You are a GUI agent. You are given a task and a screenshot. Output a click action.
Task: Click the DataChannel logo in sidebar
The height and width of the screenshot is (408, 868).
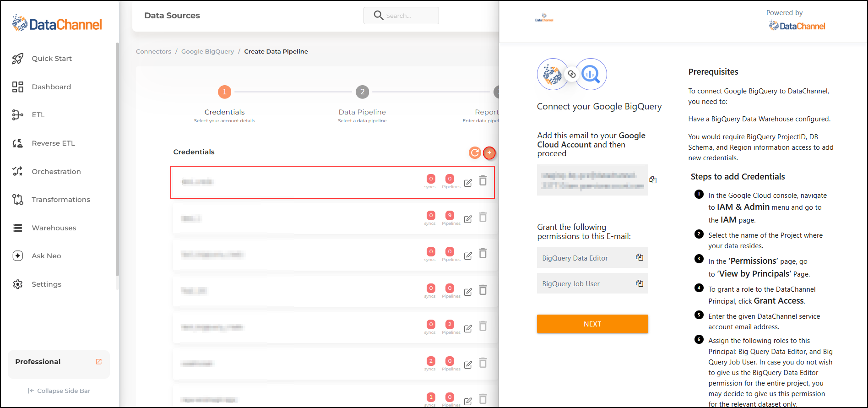coord(57,23)
